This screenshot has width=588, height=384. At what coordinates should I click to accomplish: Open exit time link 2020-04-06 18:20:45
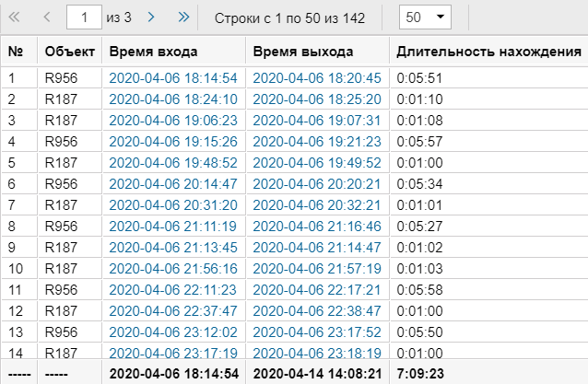(x=317, y=78)
